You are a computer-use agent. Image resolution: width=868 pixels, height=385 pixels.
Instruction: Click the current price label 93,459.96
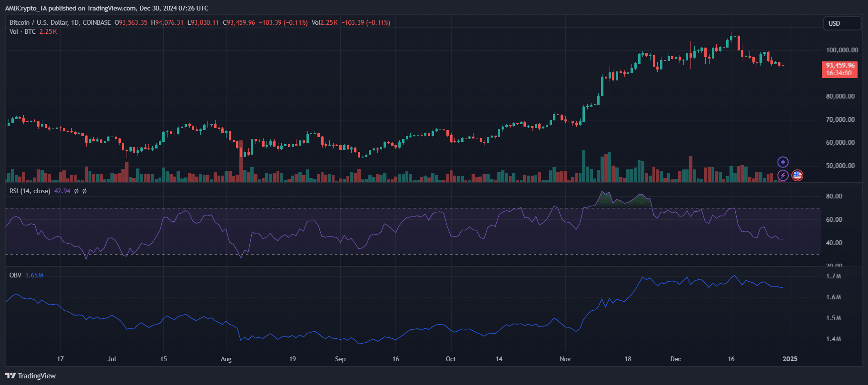[840, 65]
